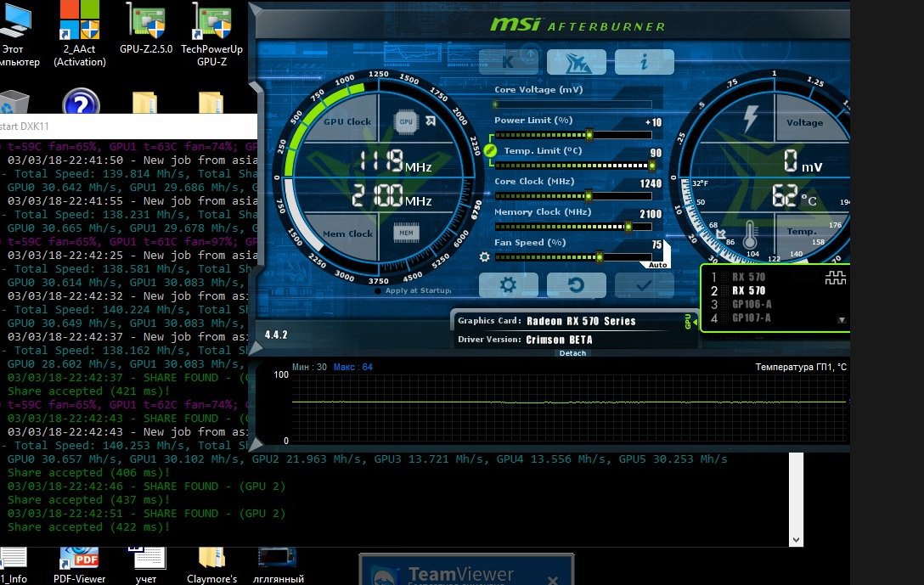Select GP107-A from GPU list
The width and height of the screenshot is (924, 585).
coord(751,318)
